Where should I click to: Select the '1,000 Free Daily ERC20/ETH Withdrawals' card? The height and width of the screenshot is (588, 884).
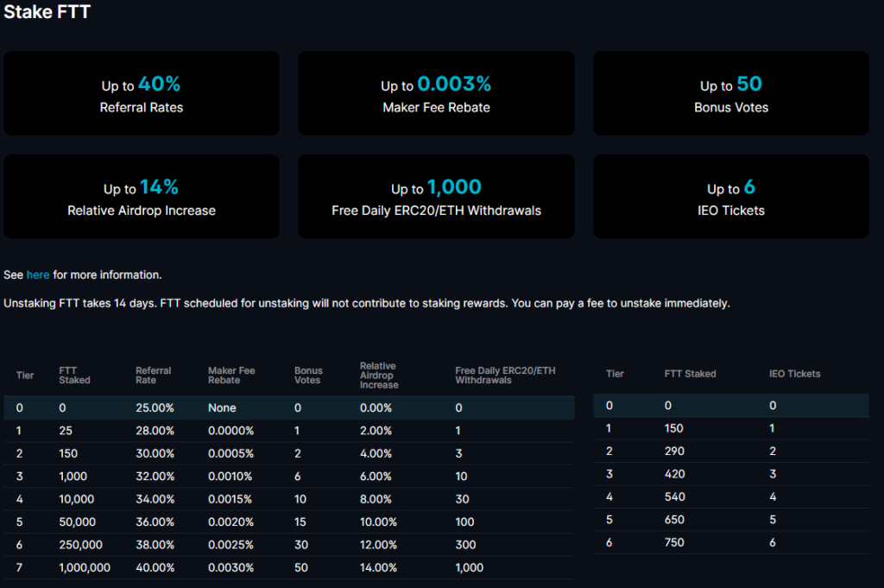(436, 196)
